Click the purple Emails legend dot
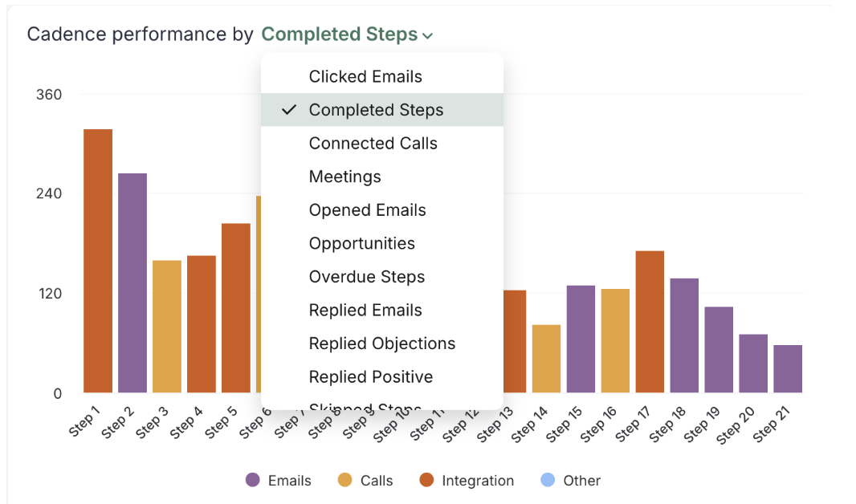 pos(251,480)
